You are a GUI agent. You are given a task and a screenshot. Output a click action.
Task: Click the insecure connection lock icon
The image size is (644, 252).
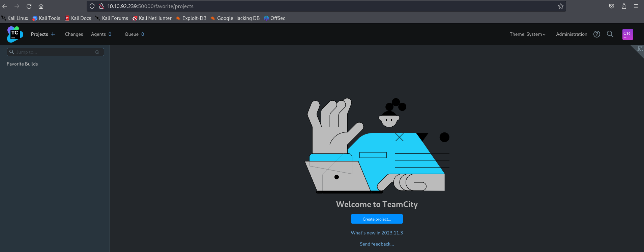101,6
